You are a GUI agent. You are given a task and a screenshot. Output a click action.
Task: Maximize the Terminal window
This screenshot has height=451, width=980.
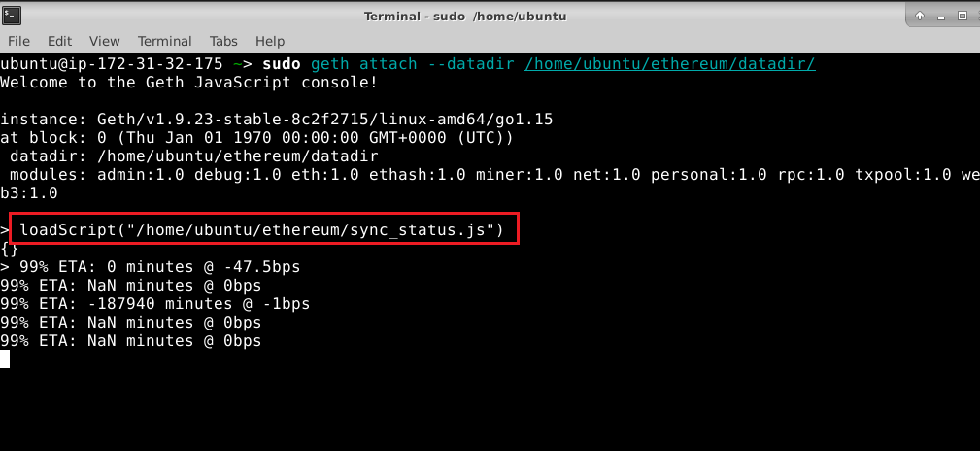(963, 17)
